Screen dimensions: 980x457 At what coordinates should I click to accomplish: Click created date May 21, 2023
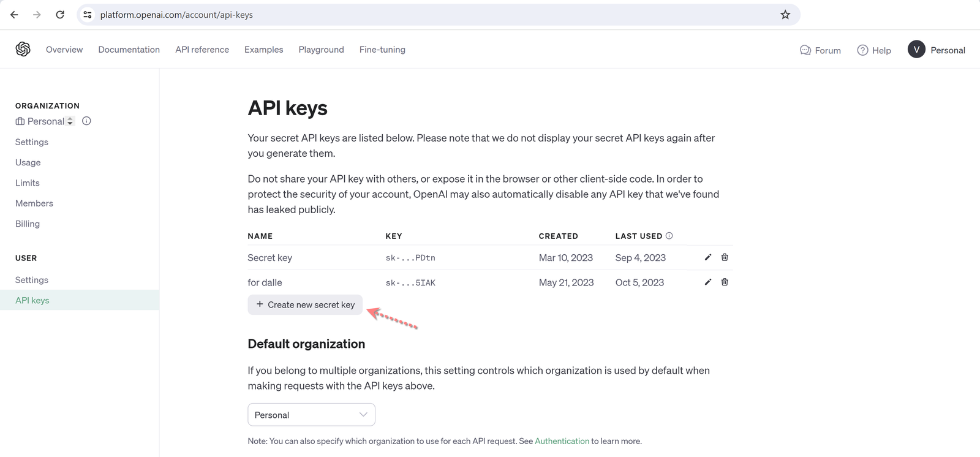coord(567,282)
